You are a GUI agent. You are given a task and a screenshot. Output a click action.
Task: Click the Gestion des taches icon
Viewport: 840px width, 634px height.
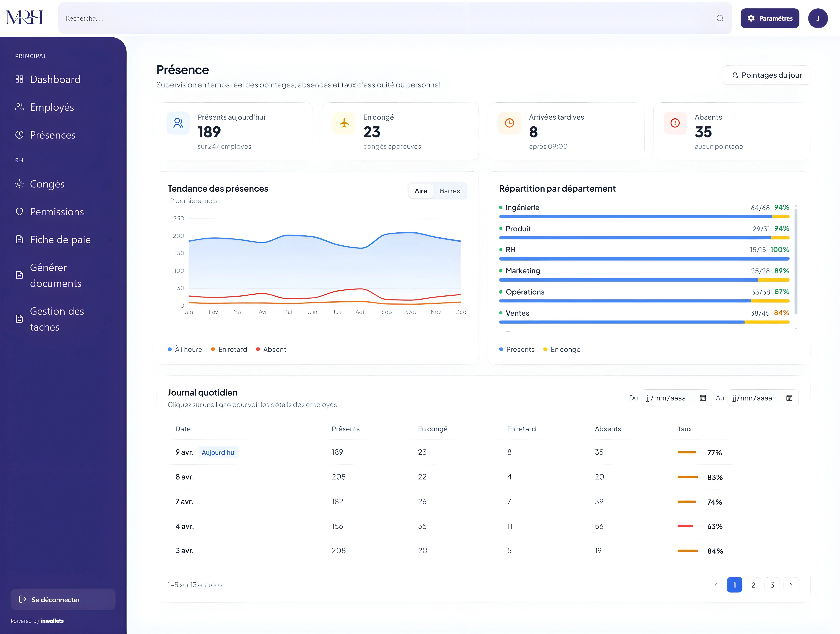(x=19, y=319)
